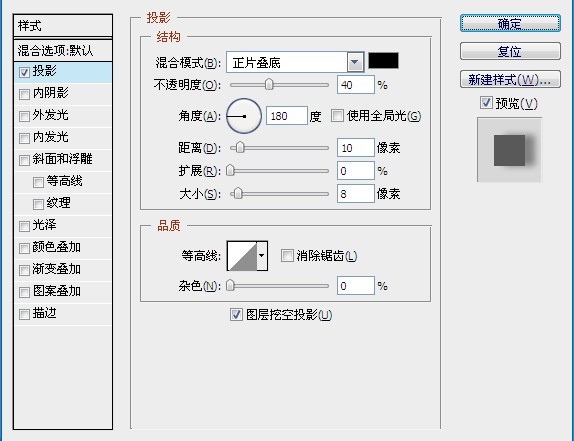Click the 确定 OK button
Image resolution: width=574 pixels, height=441 pixels.
(x=510, y=23)
